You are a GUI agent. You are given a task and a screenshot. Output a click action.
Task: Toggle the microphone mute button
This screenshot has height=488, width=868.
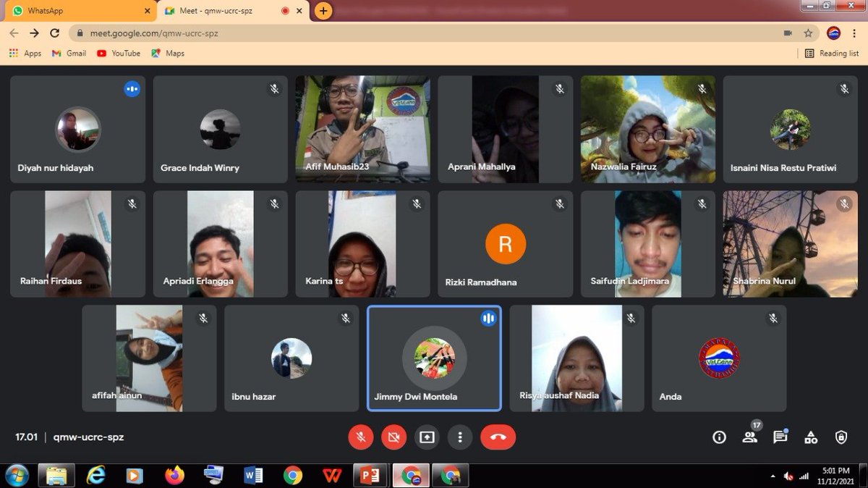pyautogui.click(x=360, y=437)
